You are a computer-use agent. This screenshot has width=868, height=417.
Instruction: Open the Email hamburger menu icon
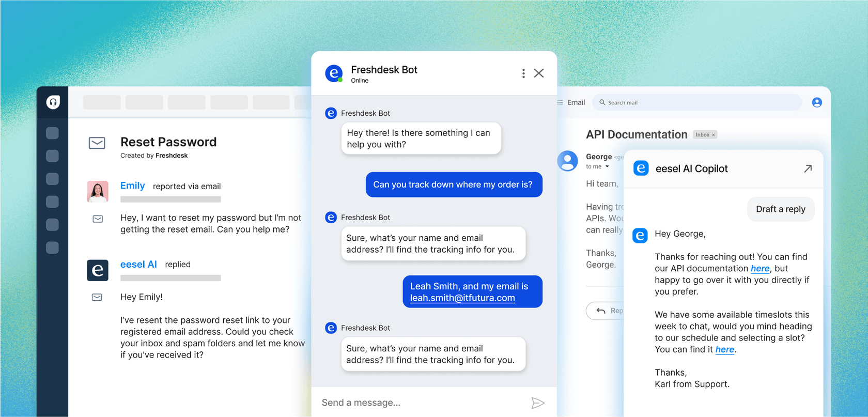(x=560, y=102)
